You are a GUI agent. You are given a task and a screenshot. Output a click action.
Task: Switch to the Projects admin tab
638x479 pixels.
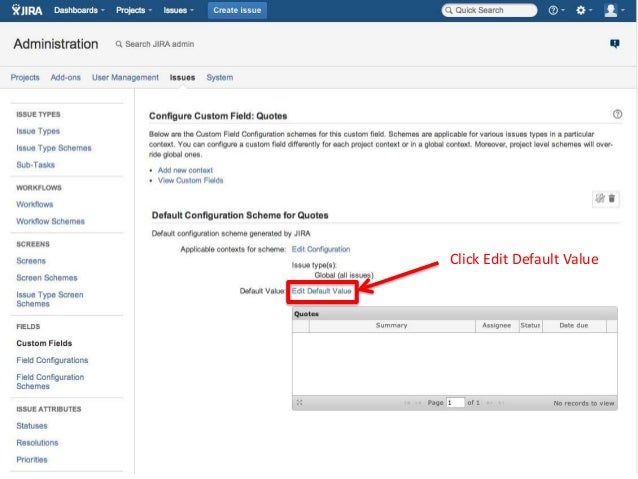pos(25,77)
